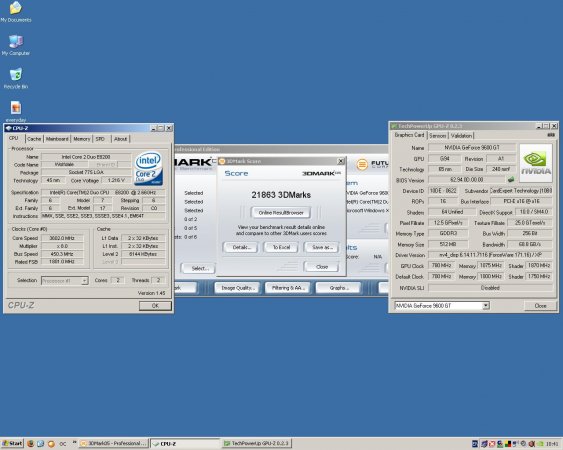Click Close in the GPU-Z window
This screenshot has width=563, height=450.
pos(540,306)
